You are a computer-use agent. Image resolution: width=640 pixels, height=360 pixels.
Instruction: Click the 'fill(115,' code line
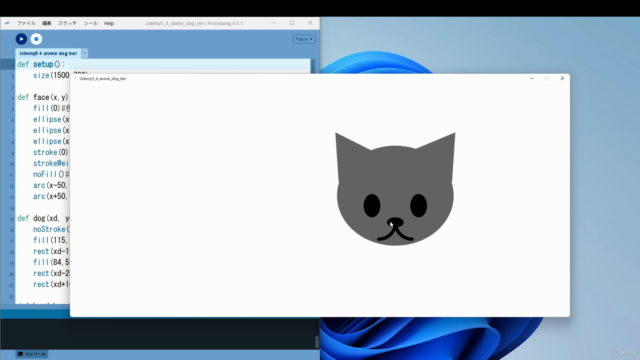51,240
